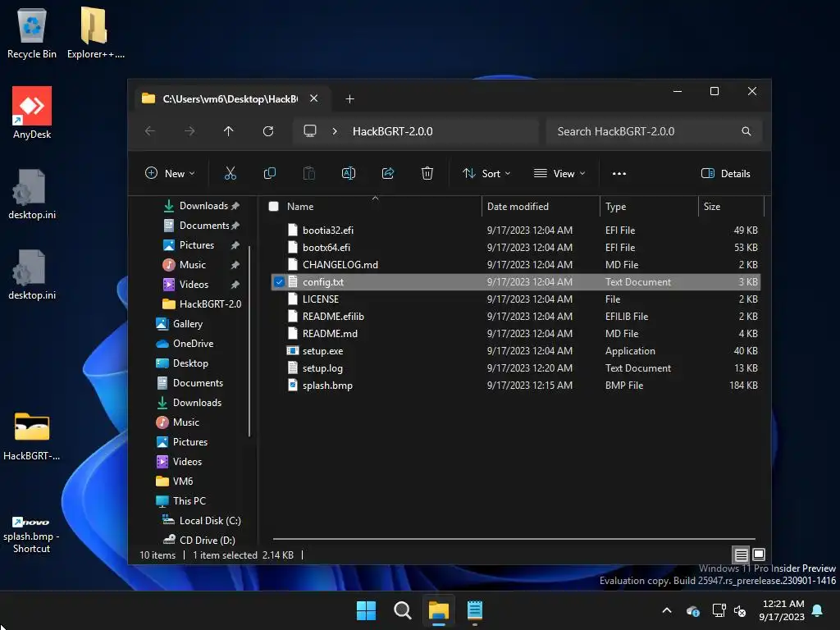The width and height of the screenshot is (840, 630).
Task: Uncheck the config.txt row checkbox
Action: (x=279, y=282)
